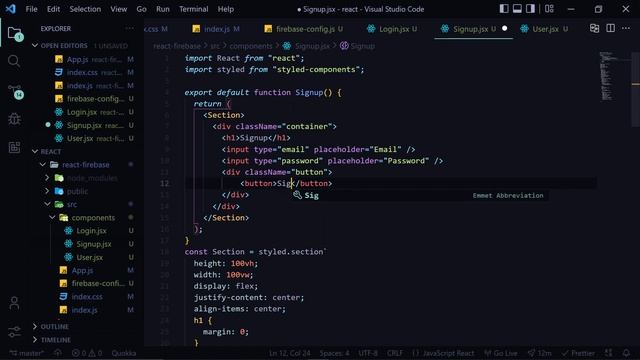Expand the public folder

pyautogui.click(x=47, y=191)
